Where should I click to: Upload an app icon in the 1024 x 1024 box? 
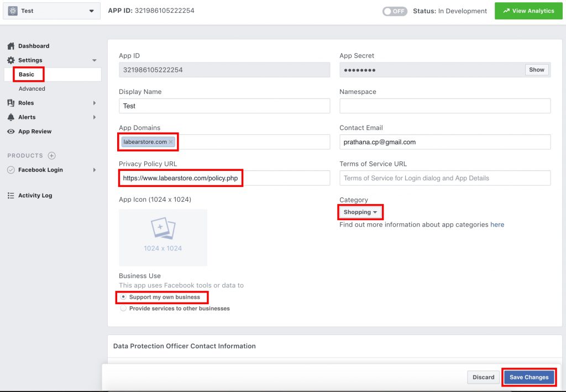coord(163,238)
